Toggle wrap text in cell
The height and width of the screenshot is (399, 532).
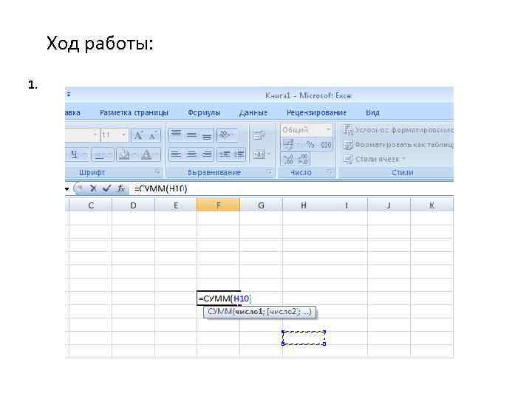click(259, 135)
